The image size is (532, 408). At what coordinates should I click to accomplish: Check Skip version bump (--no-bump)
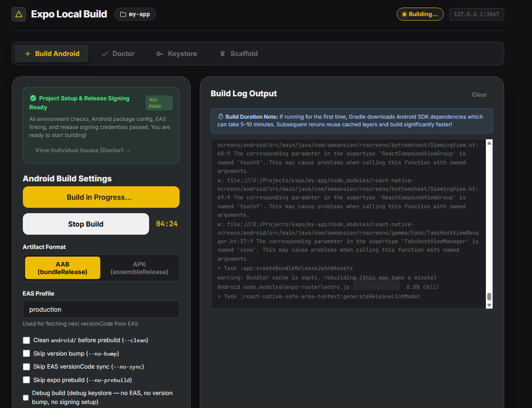(26, 353)
